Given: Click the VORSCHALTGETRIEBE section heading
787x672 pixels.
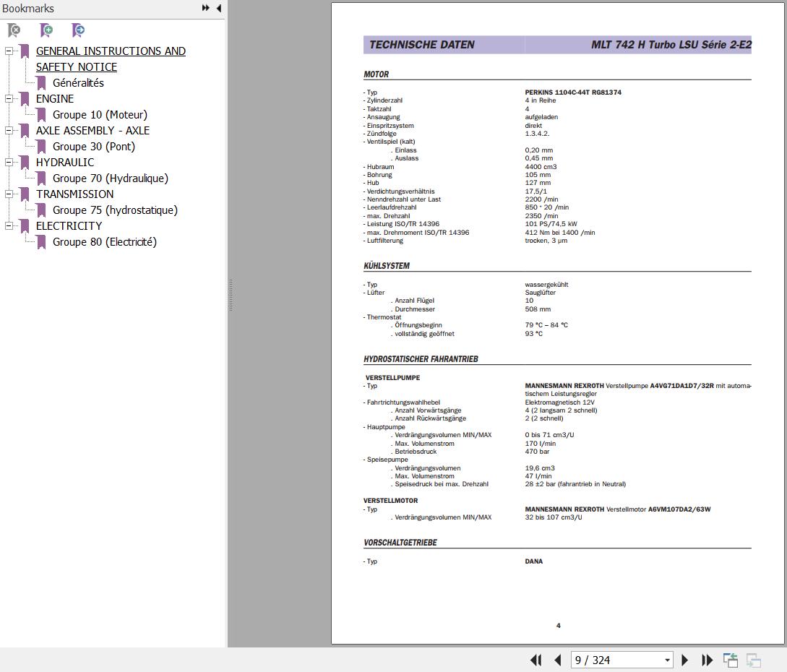Looking at the screenshot, I should pyautogui.click(x=400, y=543).
